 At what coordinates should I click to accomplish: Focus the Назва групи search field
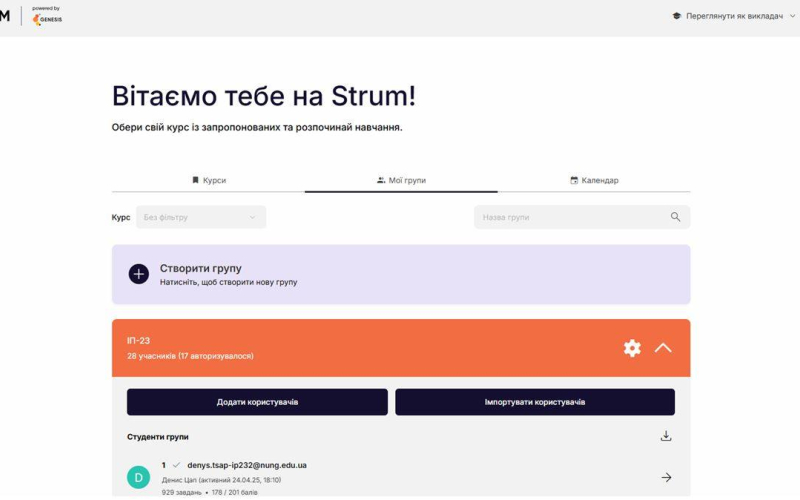click(582, 217)
